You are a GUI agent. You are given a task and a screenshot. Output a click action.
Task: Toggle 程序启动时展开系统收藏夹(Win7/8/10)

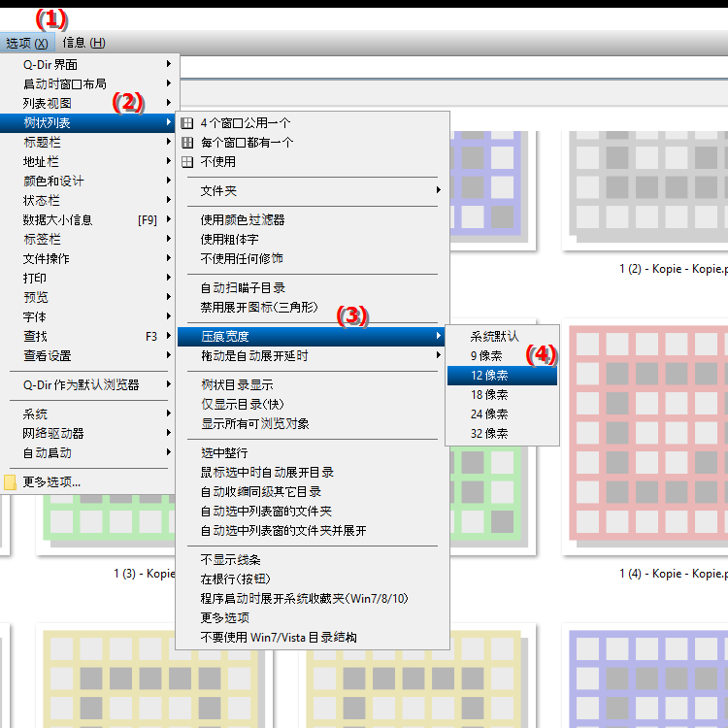point(312,599)
